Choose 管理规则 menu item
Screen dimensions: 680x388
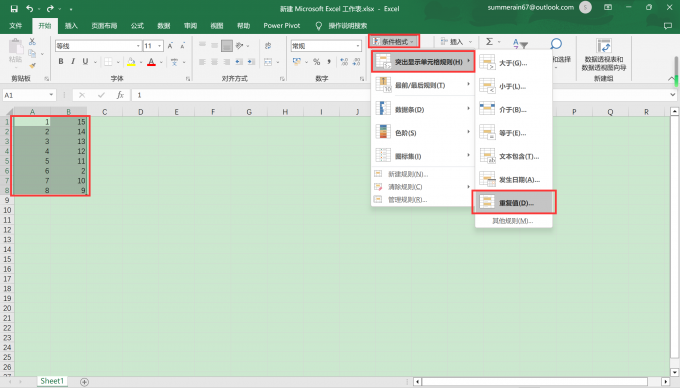coord(423,200)
